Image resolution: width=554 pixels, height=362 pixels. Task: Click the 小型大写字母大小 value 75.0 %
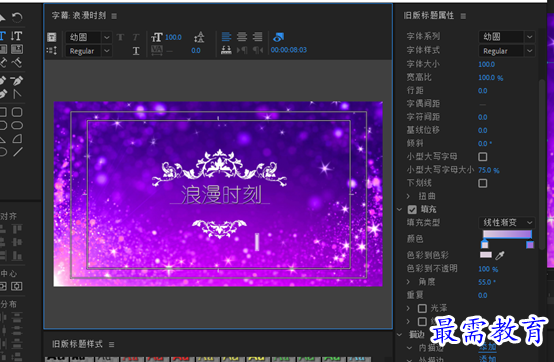[489, 170]
